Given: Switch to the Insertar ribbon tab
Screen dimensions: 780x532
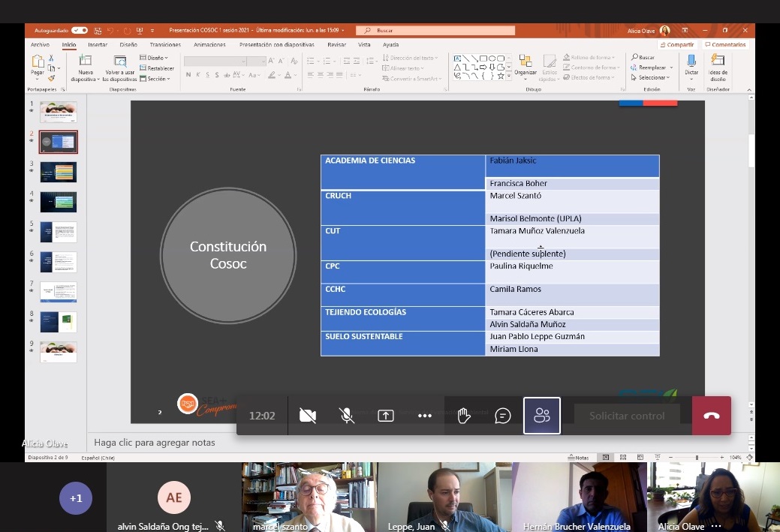Looking at the screenshot, I should (97, 44).
